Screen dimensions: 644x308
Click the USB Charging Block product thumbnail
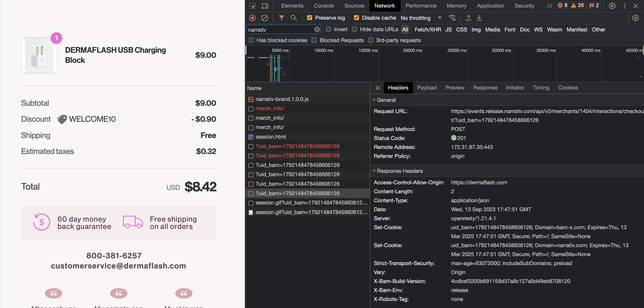click(x=39, y=55)
